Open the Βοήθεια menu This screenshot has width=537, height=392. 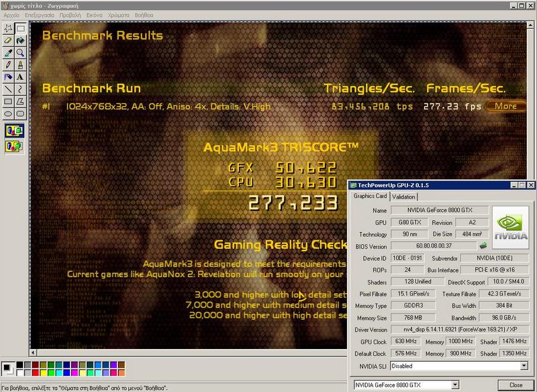[x=144, y=15]
